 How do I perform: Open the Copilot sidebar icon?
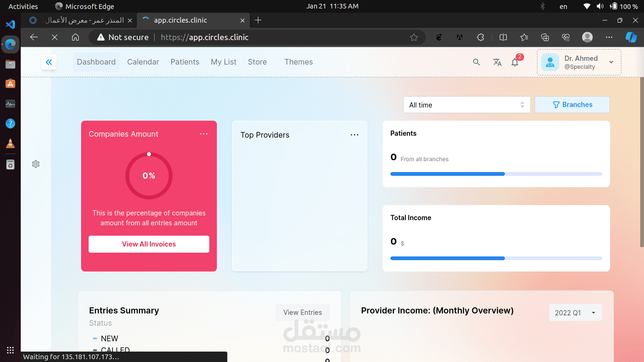point(631,37)
